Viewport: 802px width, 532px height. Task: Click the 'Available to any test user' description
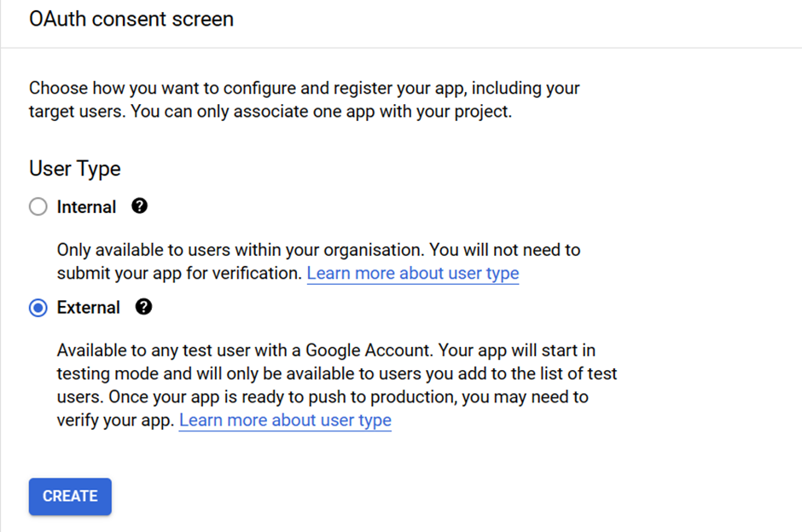(x=337, y=385)
